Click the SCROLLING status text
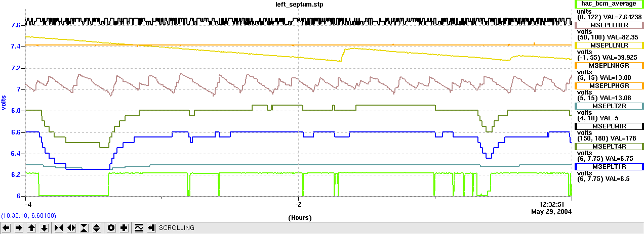 pyautogui.click(x=177, y=228)
